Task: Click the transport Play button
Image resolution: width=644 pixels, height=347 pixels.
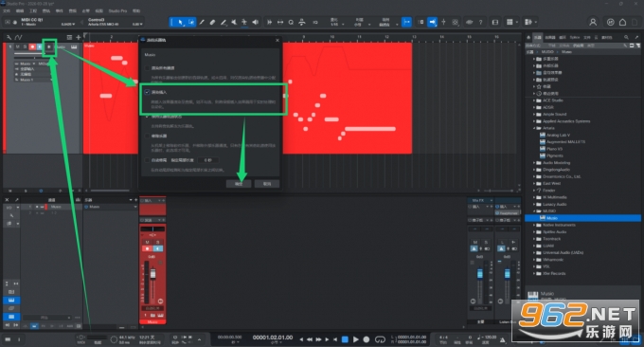Action: click(356, 339)
